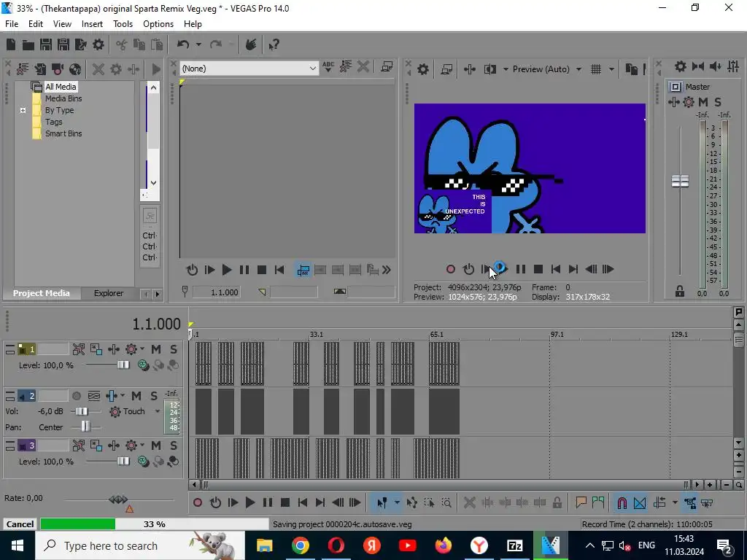
Task: Mute video track 1
Action: [156, 349]
